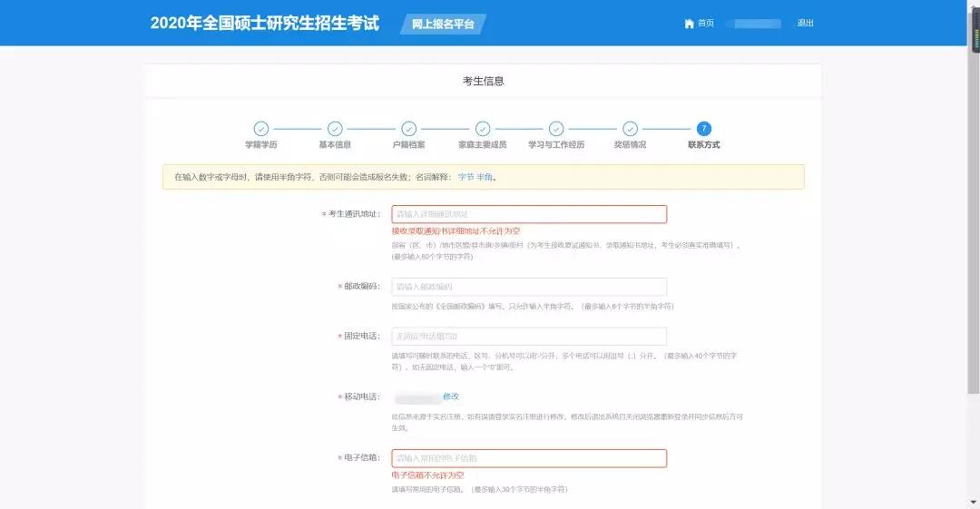
Task: Click the 学籍学历 step checkmark circle
Action: [261, 128]
